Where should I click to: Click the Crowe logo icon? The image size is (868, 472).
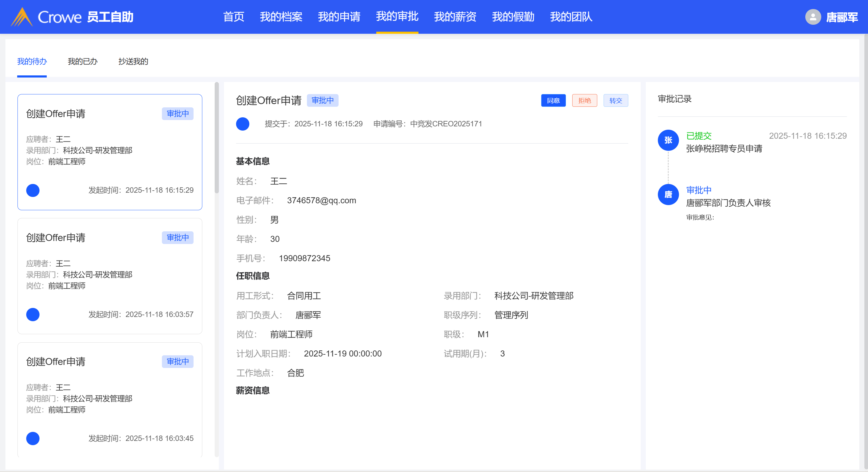tap(22, 17)
